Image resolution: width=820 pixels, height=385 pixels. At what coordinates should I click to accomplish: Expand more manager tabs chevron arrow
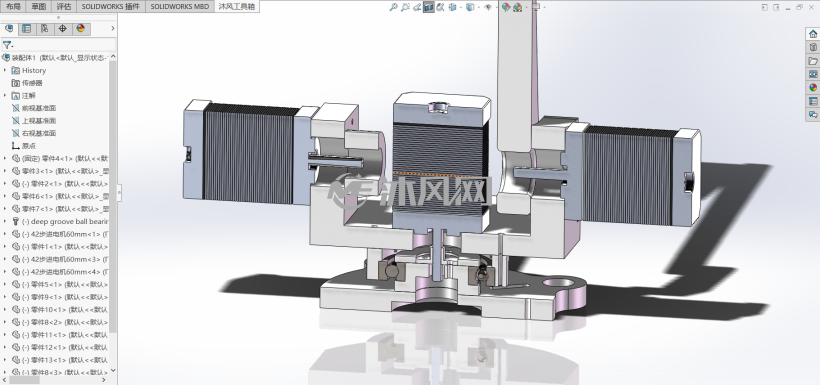click(x=112, y=29)
